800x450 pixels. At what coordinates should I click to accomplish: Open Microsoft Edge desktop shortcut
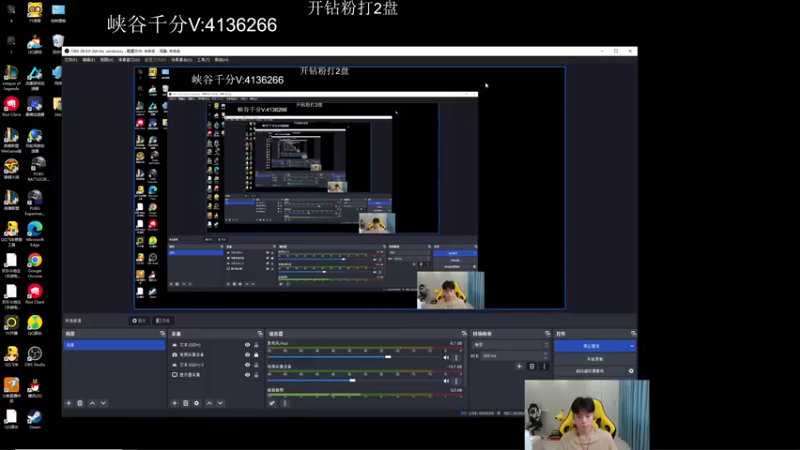(35, 234)
